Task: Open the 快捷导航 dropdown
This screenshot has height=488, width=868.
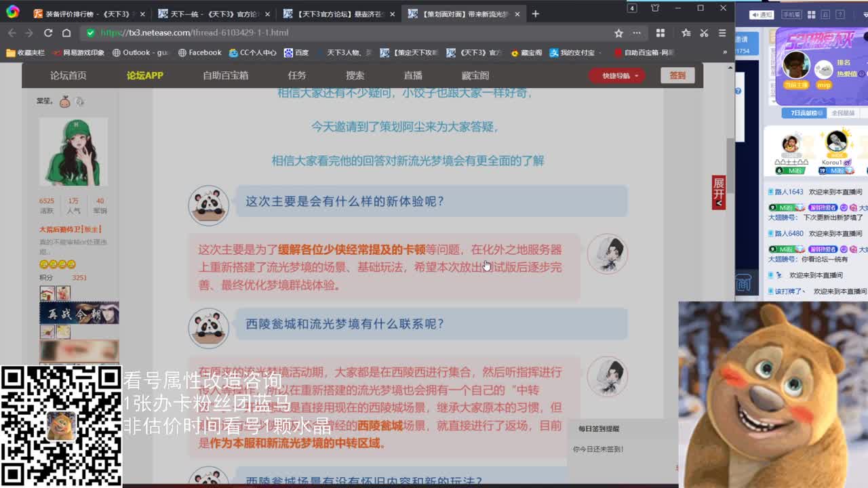Action: pyautogui.click(x=617, y=76)
